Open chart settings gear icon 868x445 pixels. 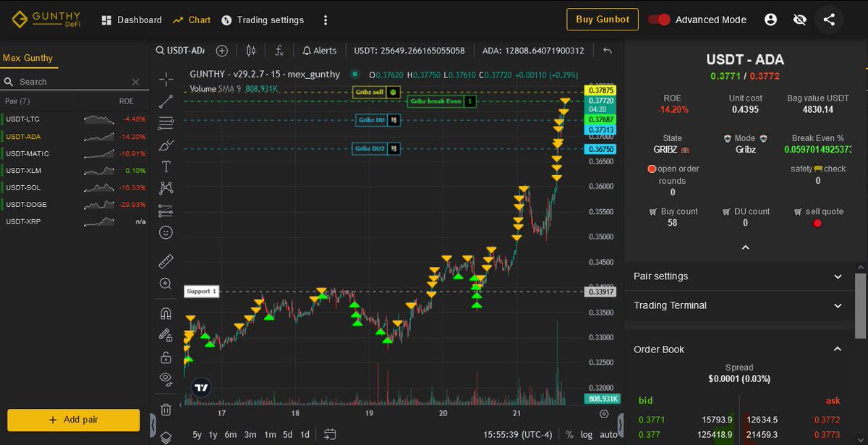click(x=605, y=414)
